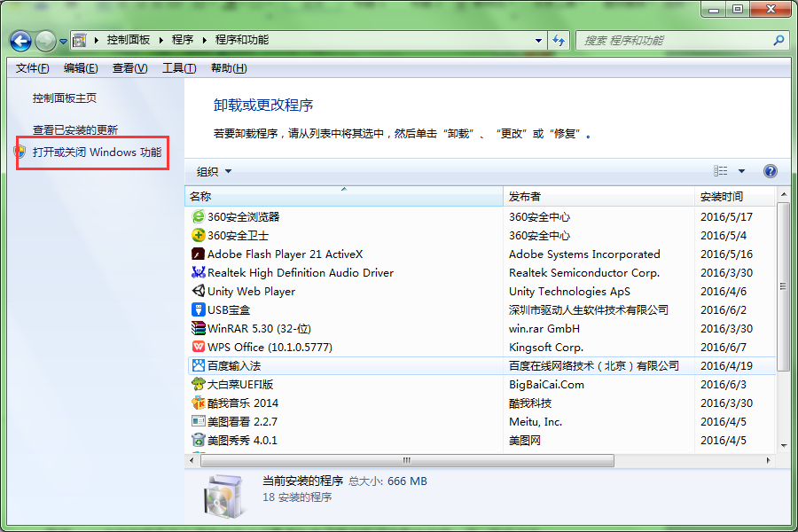Go to 控制面板主页 link
The height and width of the screenshot is (532, 798).
[65, 98]
